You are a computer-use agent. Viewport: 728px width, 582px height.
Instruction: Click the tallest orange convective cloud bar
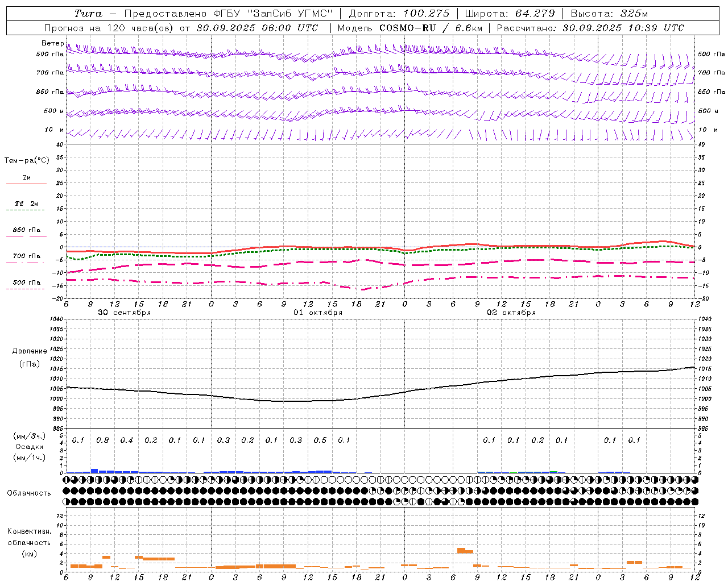(461, 550)
